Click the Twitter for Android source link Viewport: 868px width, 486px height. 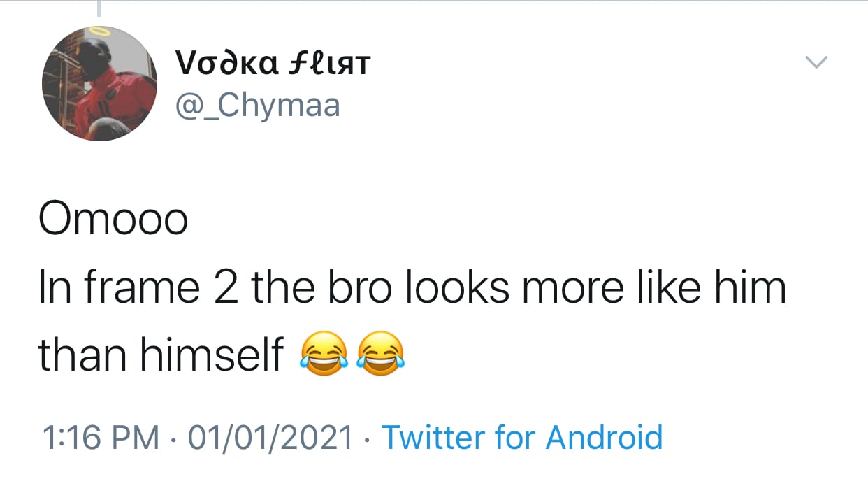click(521, 437)
